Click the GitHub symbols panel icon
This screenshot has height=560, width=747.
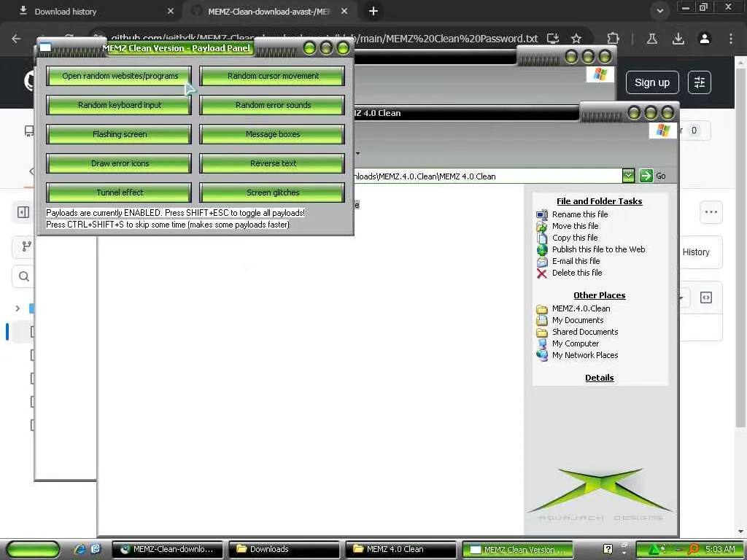[x=705, y=297]
